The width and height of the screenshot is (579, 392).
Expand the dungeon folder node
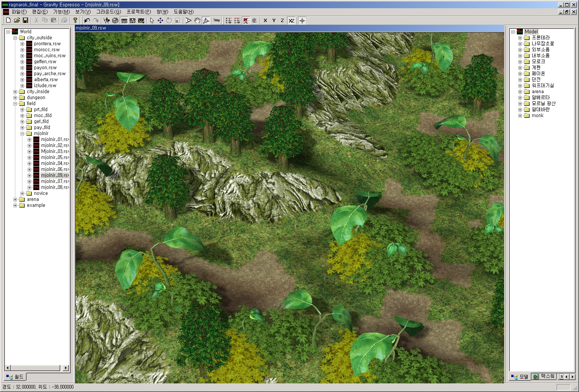click(x=15, y=98)
